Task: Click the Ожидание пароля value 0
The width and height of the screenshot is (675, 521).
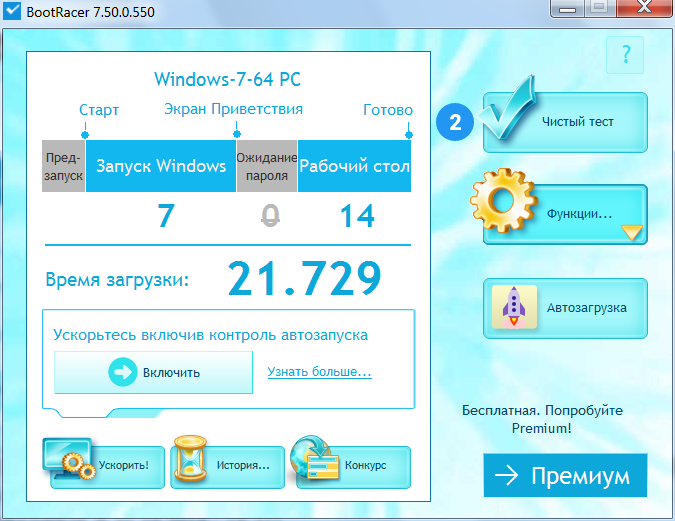Action: coord(270,215)
